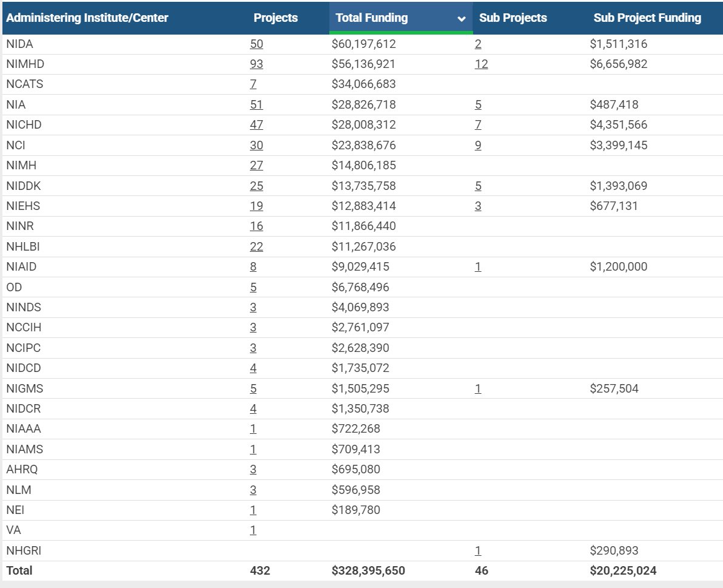Toggle the Total Funding sort chevron
The height and width of the screenshot is (588, 723).
click(x=461, y=19)
